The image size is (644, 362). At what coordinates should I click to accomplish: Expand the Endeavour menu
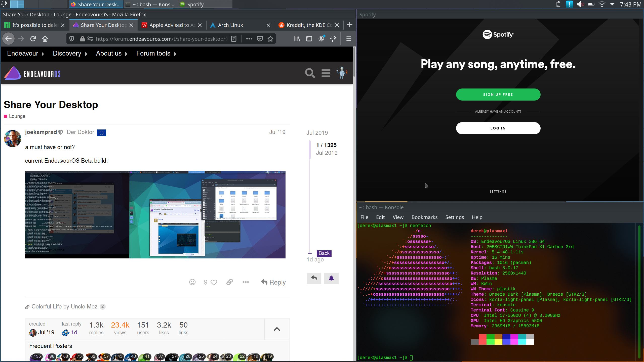[x=25, y=54]
